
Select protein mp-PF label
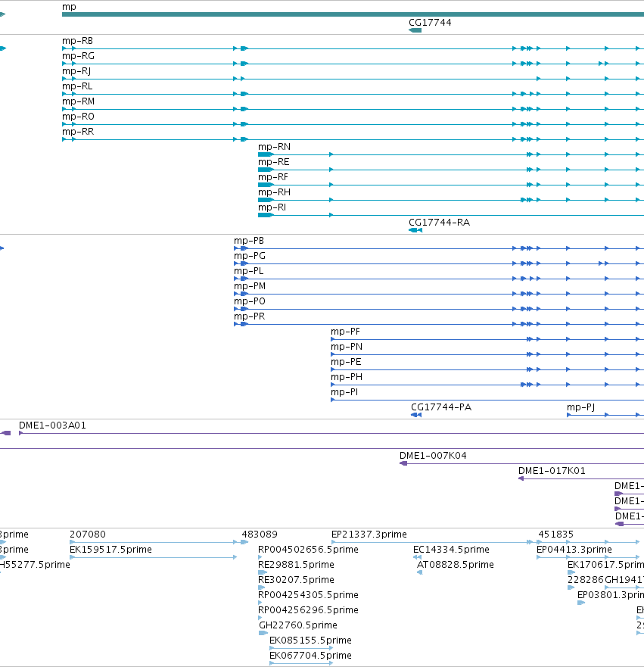pos(345,332)
